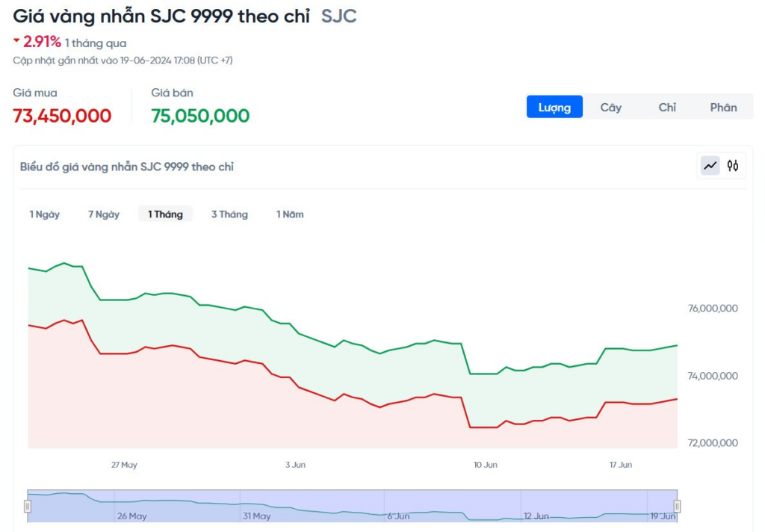The height and width of the screenshot is (532, 765).
Task: Click the chart title 'Biểu đồ giá vàng nhẫn'
Action: 127,167
